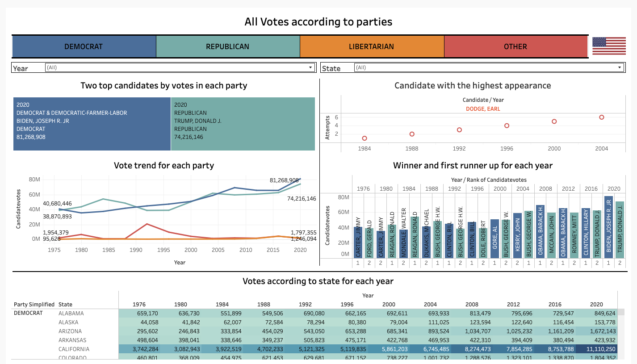Click the ROMNEY, MITT bar for 2012
The image size is (637, 364).
click(574, 235)
